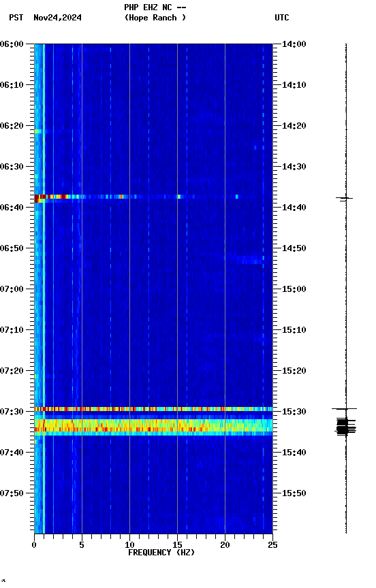Click the 15 Hz frequency axis label
Image resolution: width=376 pixels, height=588 pixels.
pyautogui.click(x=177, y=545)
